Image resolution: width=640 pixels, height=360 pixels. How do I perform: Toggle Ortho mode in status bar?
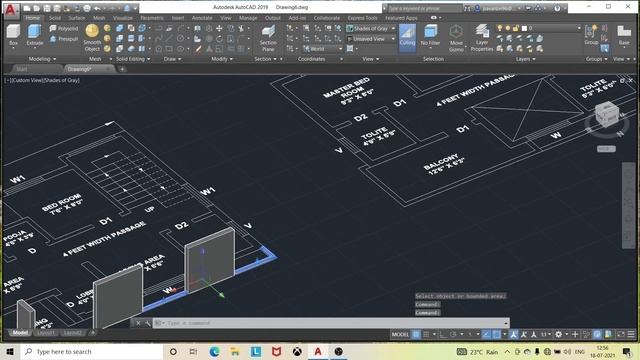(443, 334)
